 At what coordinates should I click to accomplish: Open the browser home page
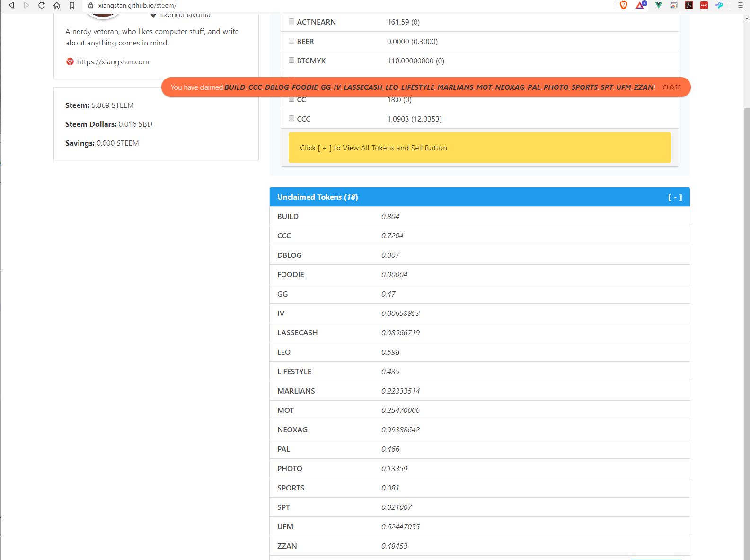[57, 5]
